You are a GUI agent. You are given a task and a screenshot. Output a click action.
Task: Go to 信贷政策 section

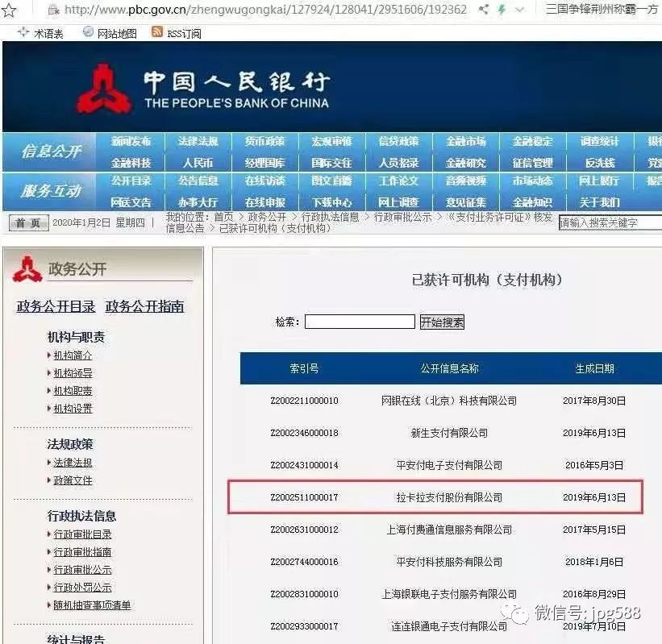pos(399,141)
